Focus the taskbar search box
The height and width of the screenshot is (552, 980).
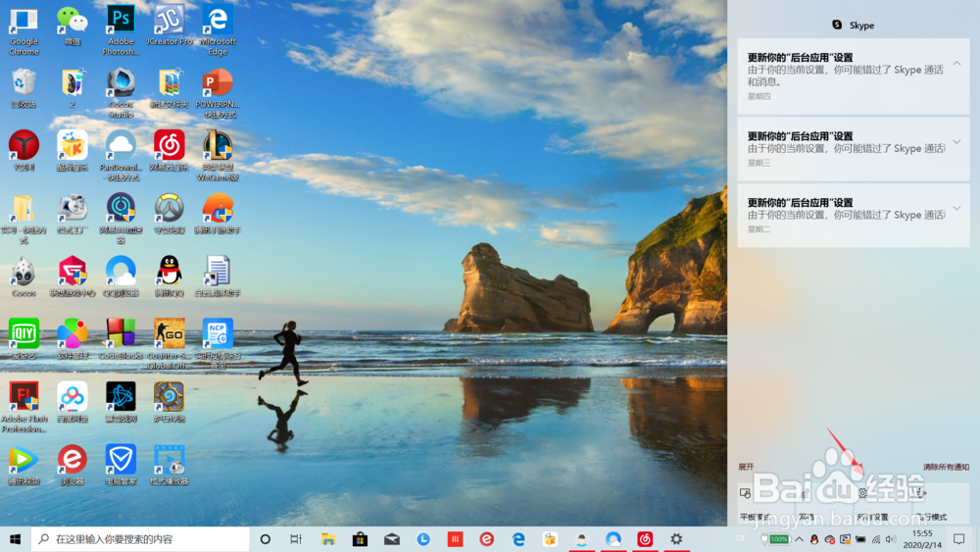tap(140, 539)
